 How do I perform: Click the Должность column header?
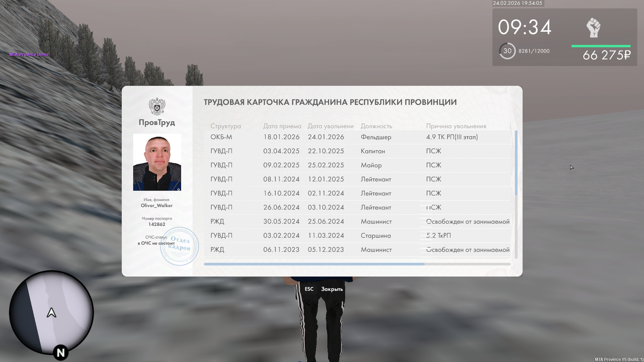[x=376, y=126]
